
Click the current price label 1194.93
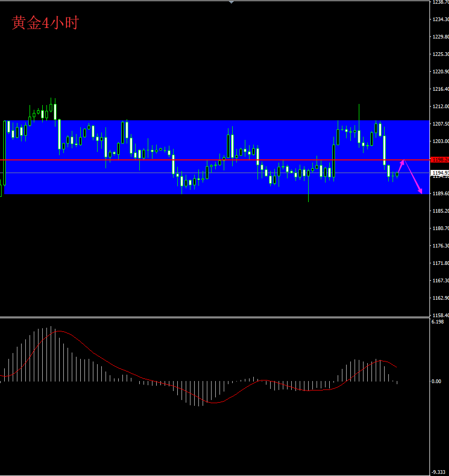[440, 173]
